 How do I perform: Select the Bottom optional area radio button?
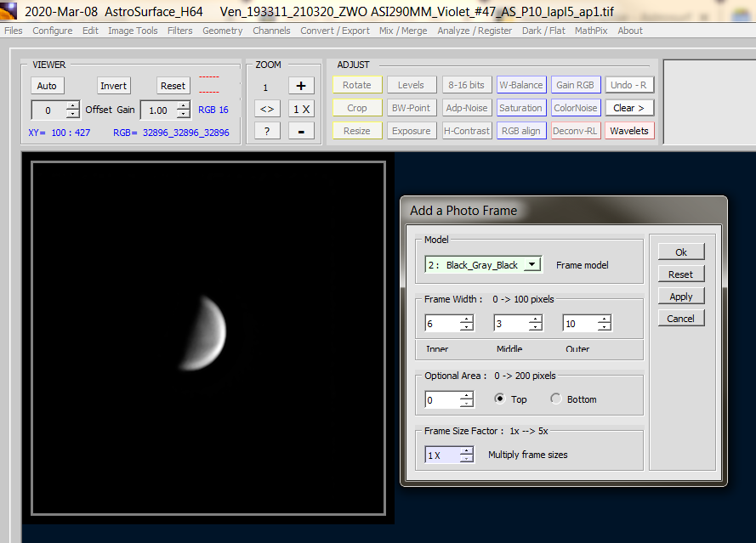tap(555, 399)
